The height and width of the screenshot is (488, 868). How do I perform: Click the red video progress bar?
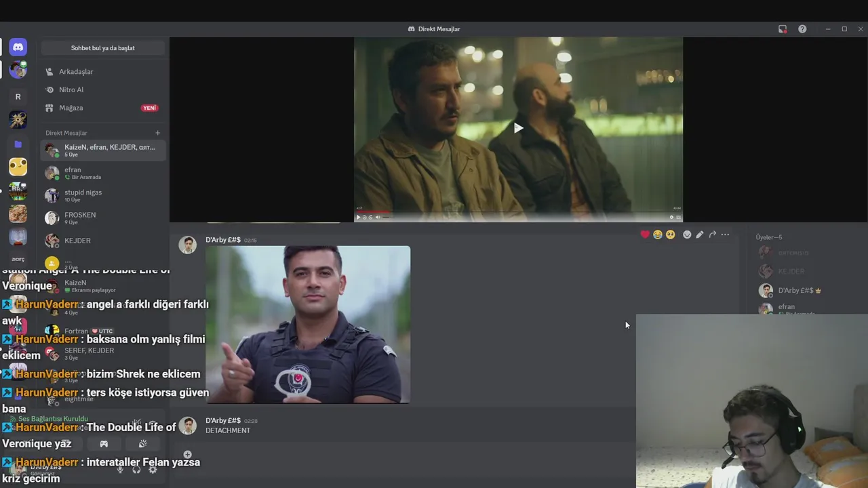click(x=374, y=212)
